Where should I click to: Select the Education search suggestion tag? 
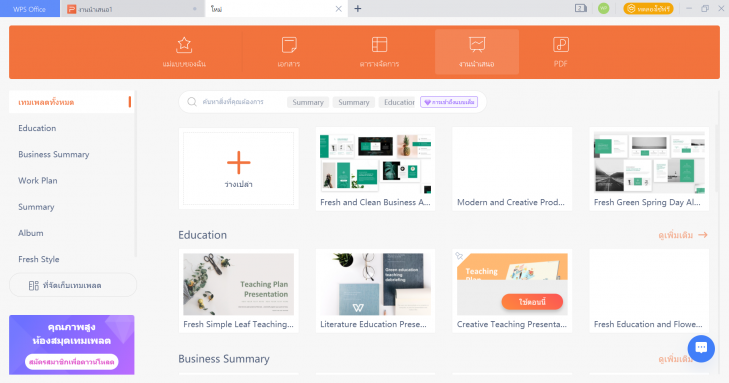pyautogui.click(x=399, y=102)
